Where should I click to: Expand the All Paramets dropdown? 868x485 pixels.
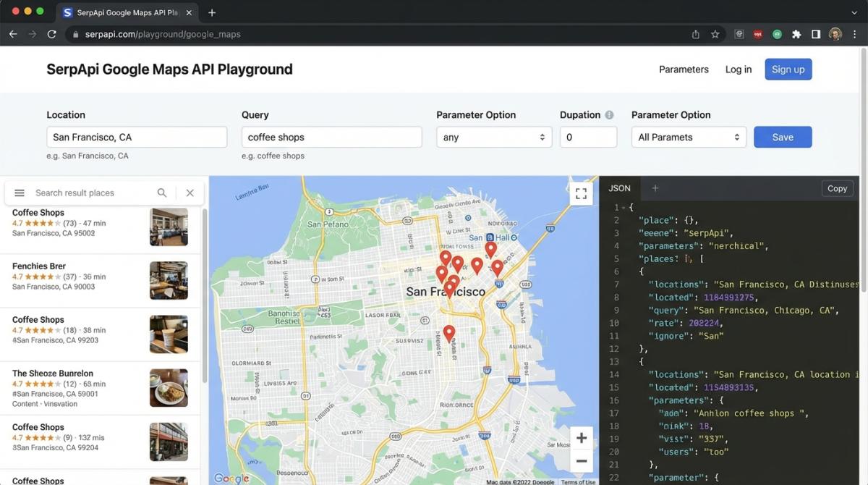click(689, 138)
